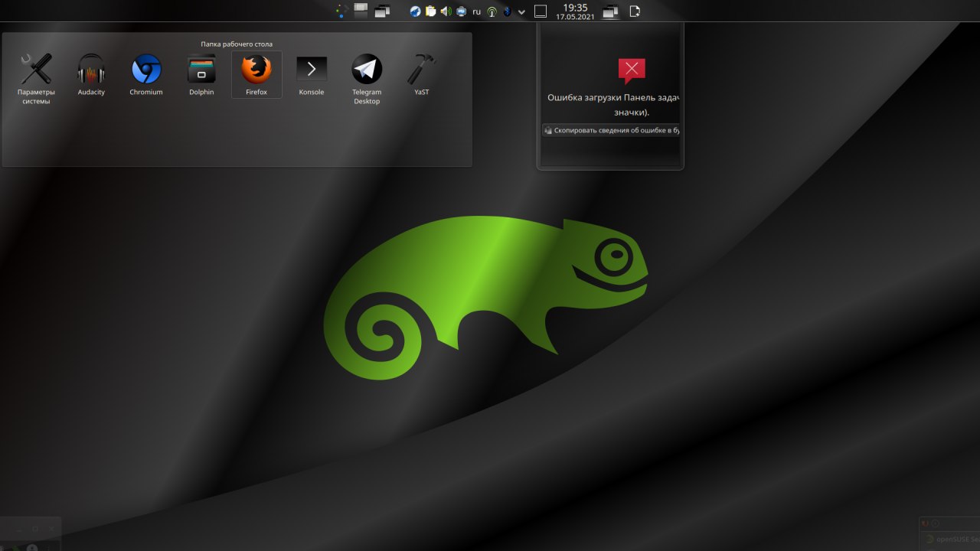Open the volume speaker tray icon
The height and width of the screenshot is (551, 980).
coord(446,11)
